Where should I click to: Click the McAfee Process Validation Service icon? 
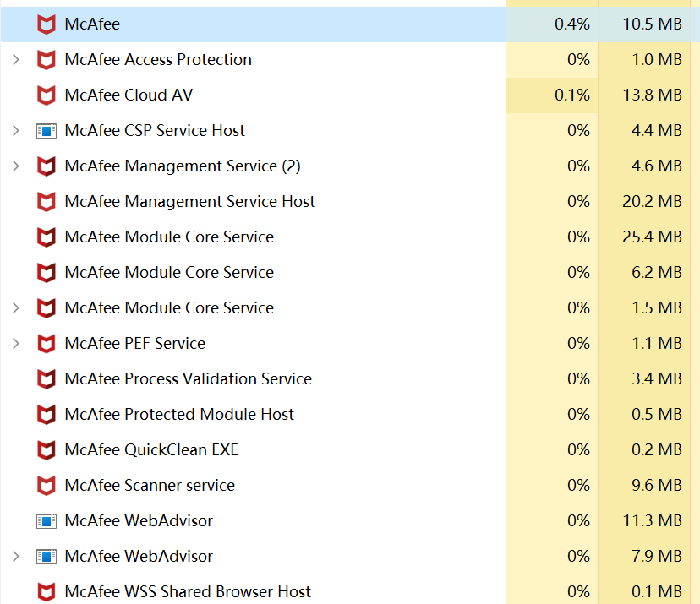click(x=46, y=379)
